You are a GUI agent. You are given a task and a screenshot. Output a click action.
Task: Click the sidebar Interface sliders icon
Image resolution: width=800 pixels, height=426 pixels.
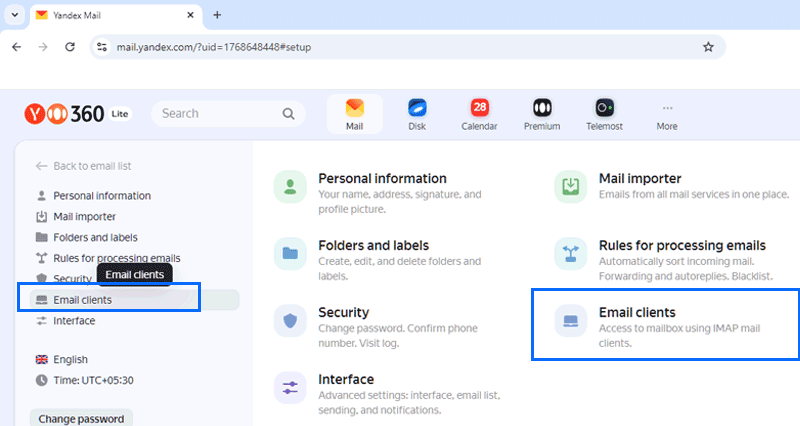(41, 321)
